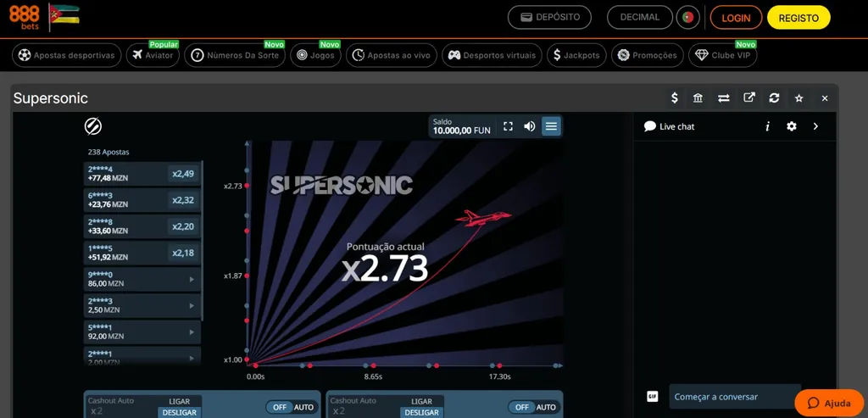Viewport: 868px width, 418px height.
Task: Close the Supersonic game panel
Action: (x=825, y=98)
